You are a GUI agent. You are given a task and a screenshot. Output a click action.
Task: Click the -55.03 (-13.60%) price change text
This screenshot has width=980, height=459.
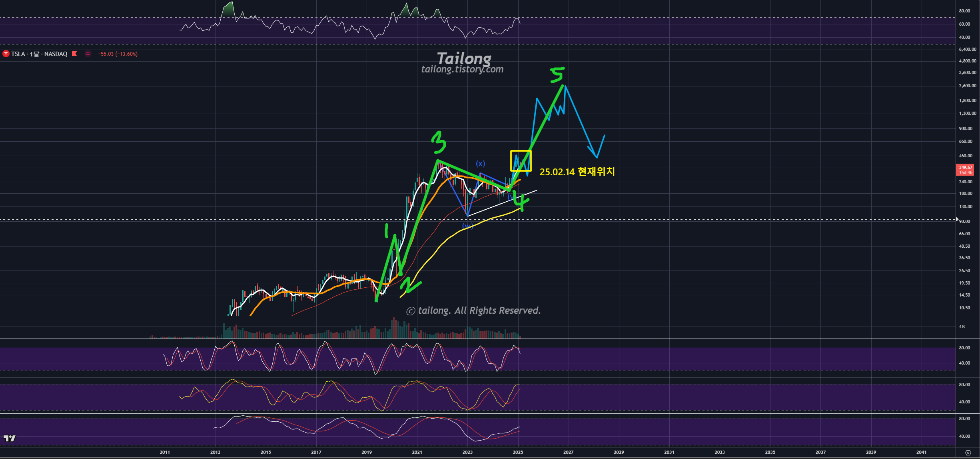[x=118, y=54]
